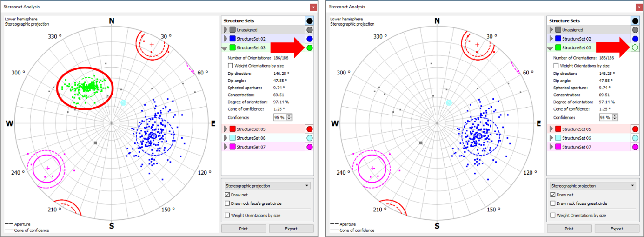The width and height of the screenshot is (644, 237).
Task: Enable Draw rock face's great circle, right window
Action: pyautogui.click(x=552, y=203)
